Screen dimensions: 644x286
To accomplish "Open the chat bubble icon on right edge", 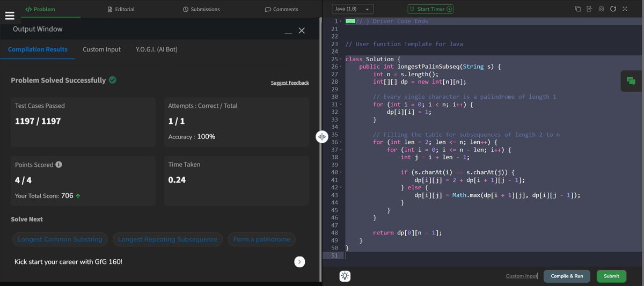I will [x=631, y=81].
